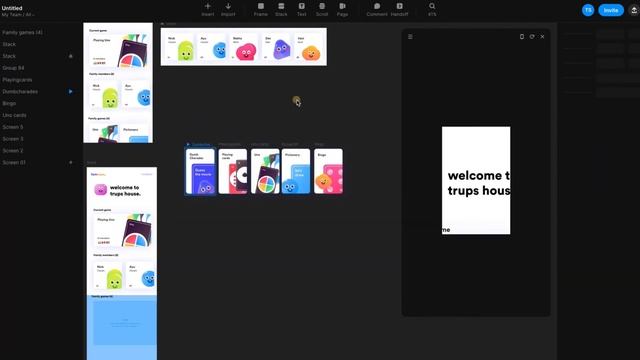The width and height of the screenshot is (640, 360).
Task: Click the small icon beside the Stack layer
Action: pos(71,56)
